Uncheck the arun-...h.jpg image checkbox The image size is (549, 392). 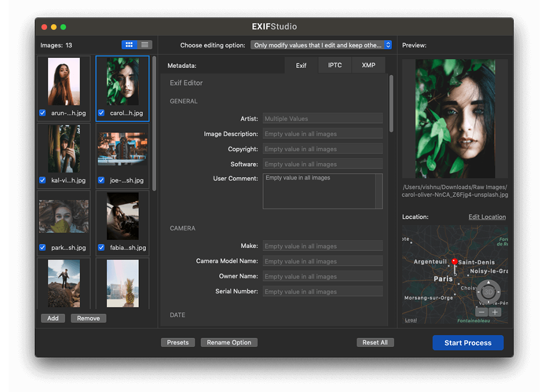tap(42, 113)
